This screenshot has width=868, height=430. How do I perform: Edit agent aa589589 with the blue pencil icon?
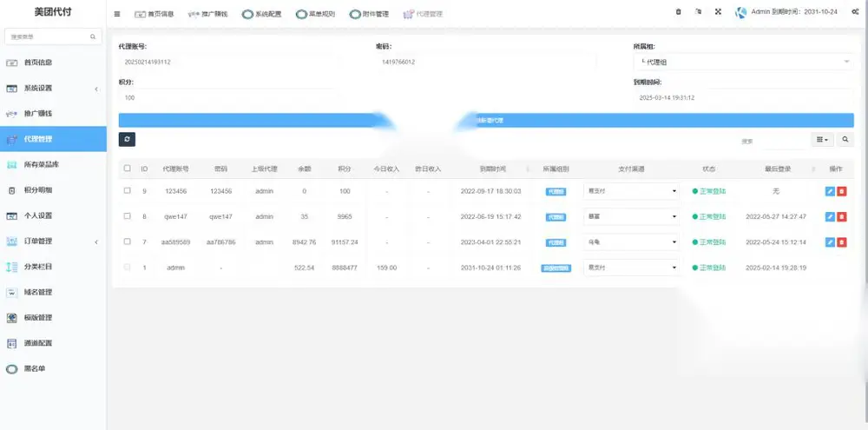point(830,242)
